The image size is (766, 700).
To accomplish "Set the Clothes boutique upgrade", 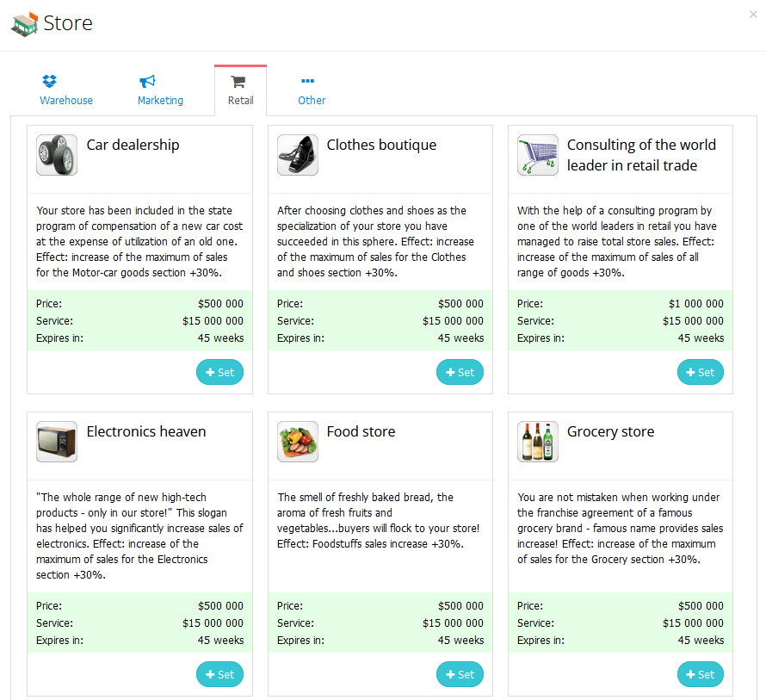I will pyautogui.click(x=460, y=372).
